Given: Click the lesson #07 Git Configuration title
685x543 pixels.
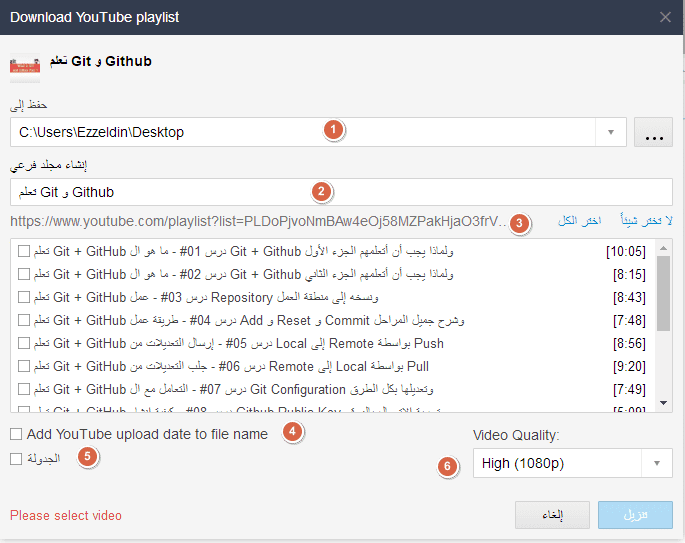Looking at the screenshot, I should click(233, 389).
